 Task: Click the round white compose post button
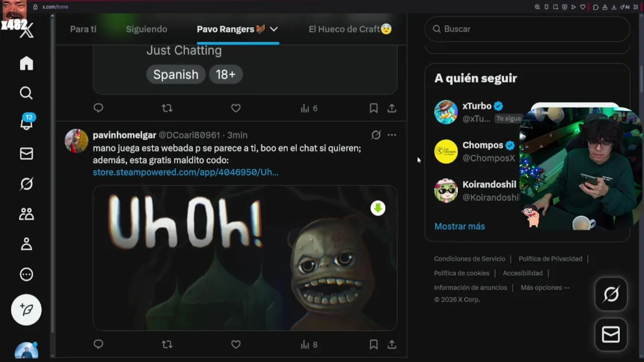point(26,310)
